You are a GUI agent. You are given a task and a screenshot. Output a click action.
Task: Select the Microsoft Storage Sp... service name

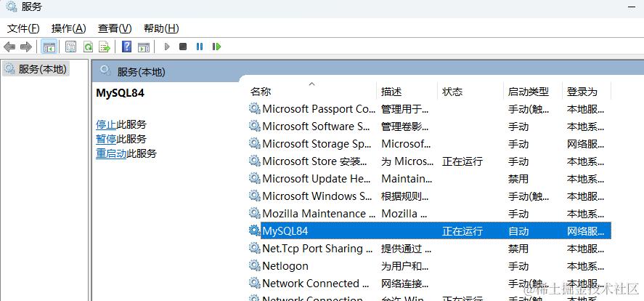[x=317, y=144]
